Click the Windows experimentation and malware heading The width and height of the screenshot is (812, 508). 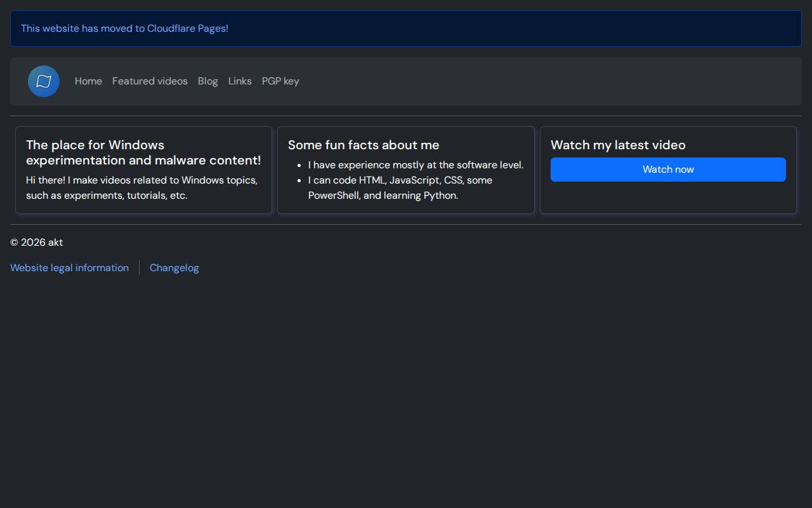pos(143,152)
